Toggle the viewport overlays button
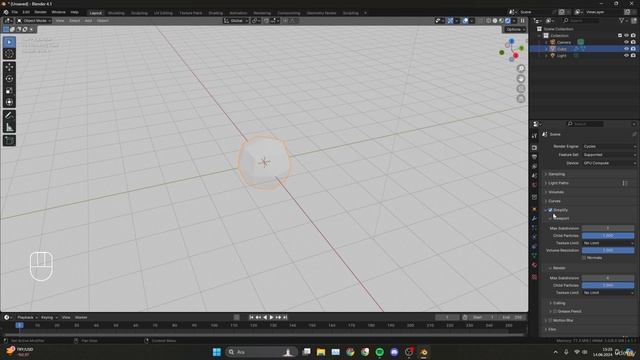This screenshot has height=360, width=640. point(465,20)
